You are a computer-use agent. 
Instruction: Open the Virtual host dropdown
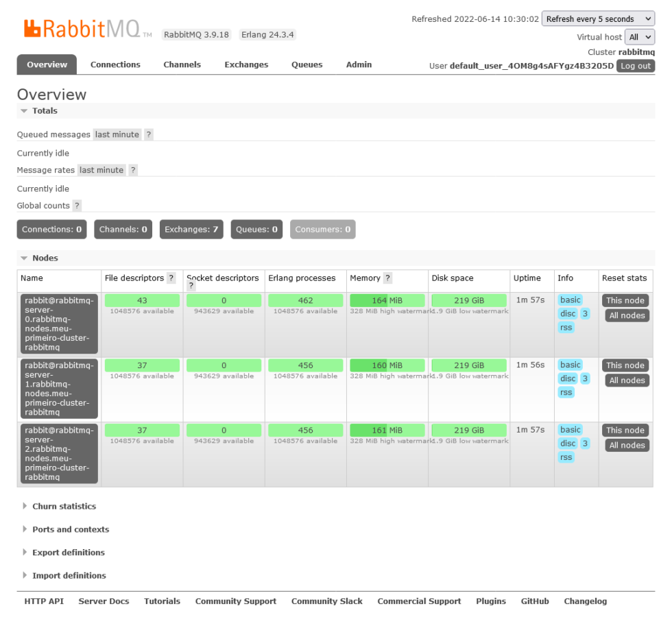pyautogui.click(x=640, y=37)
